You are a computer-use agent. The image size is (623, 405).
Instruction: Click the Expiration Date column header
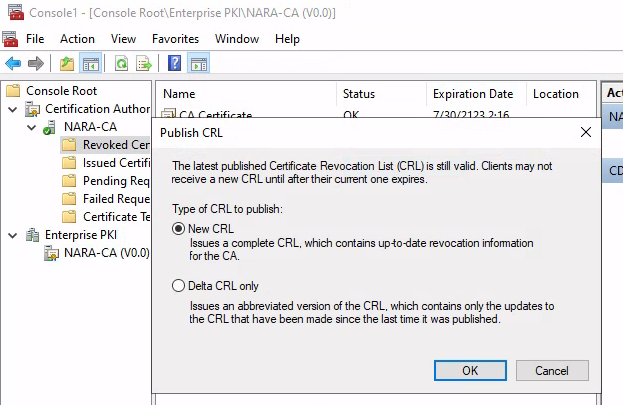[x=472, y=94]
